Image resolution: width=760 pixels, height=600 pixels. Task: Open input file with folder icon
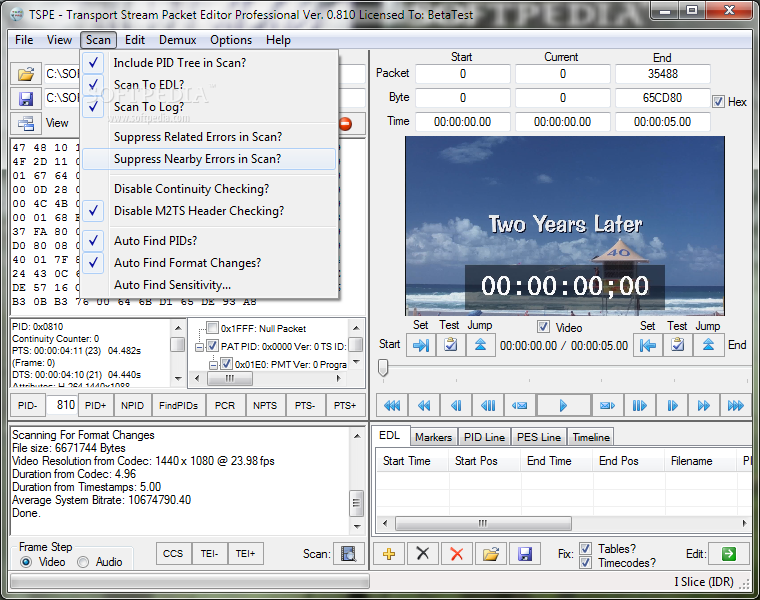coord(26,74)
